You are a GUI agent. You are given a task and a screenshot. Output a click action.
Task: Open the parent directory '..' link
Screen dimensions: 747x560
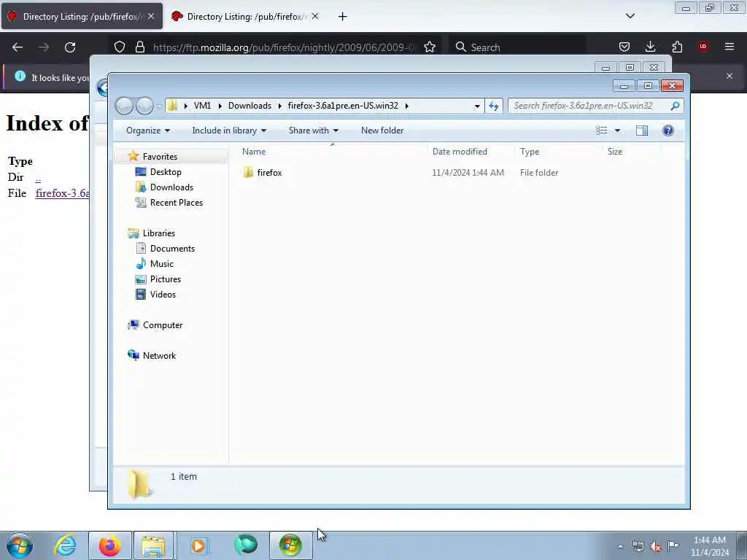[x=38, y=178]
